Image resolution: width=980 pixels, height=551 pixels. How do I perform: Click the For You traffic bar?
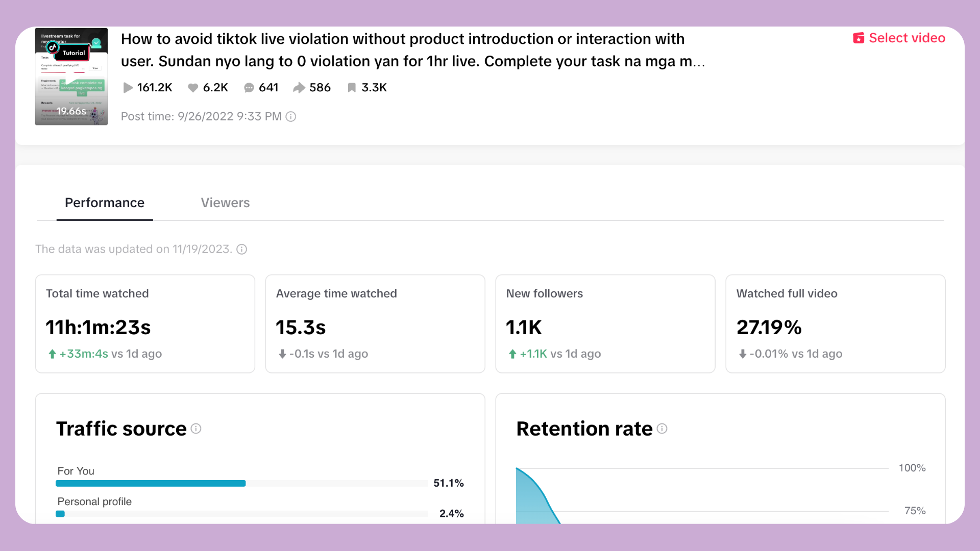151,483
